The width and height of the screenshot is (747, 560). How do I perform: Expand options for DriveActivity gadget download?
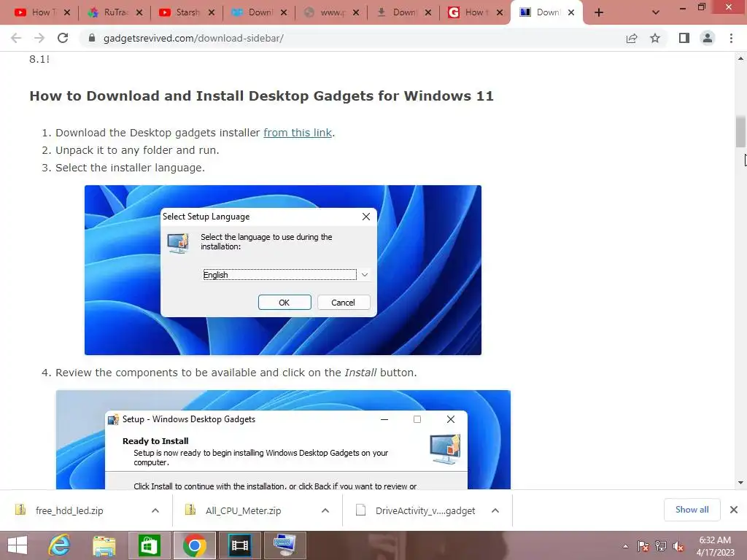click(495, 510)
